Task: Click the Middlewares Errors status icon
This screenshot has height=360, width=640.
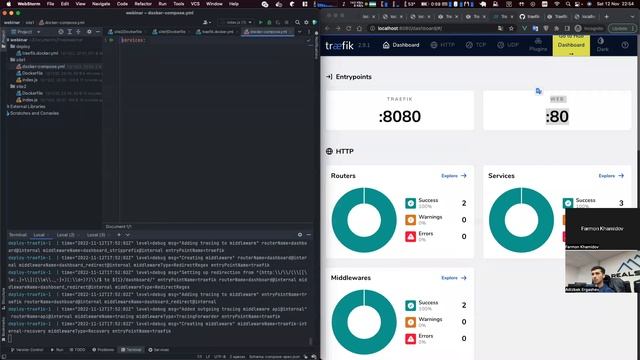Action: (x=411, y=339)
